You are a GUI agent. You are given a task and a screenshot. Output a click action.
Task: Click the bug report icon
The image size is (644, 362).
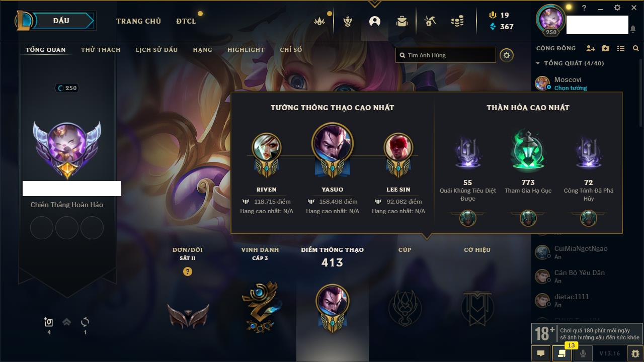635,353
